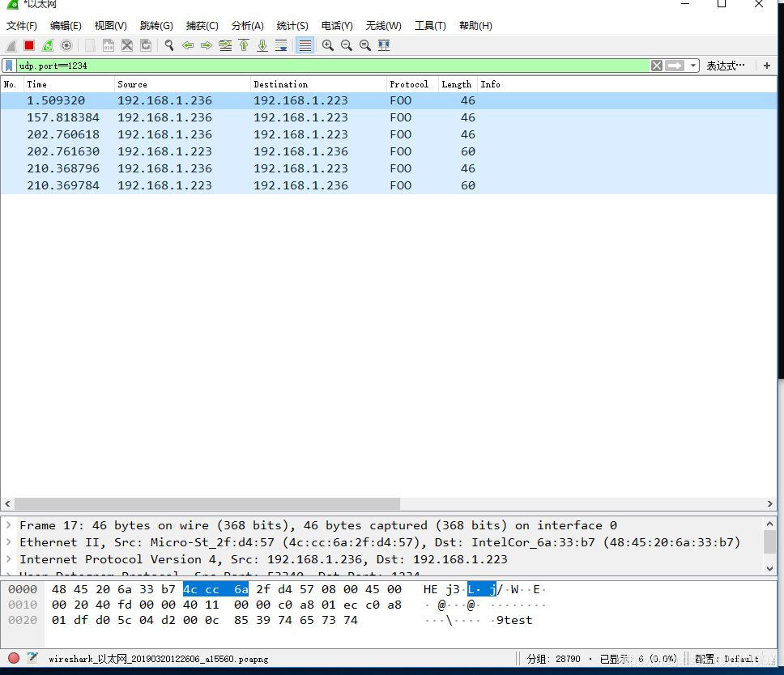Open capture file properties pencil icon

pos(32,657)
